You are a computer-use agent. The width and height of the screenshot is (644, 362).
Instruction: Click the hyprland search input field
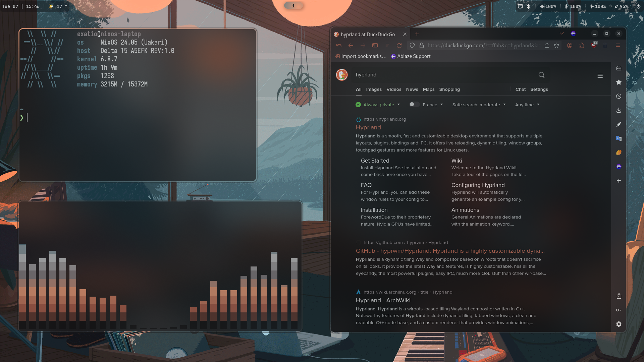pyautogui.click(x=443, y=75)
